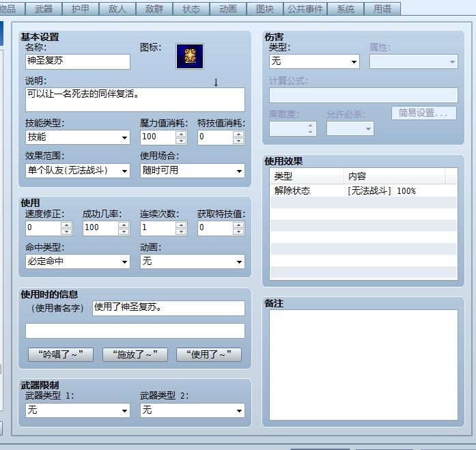
Task: Increase 速度修正 with up arrow
Action: pos(66,225)
